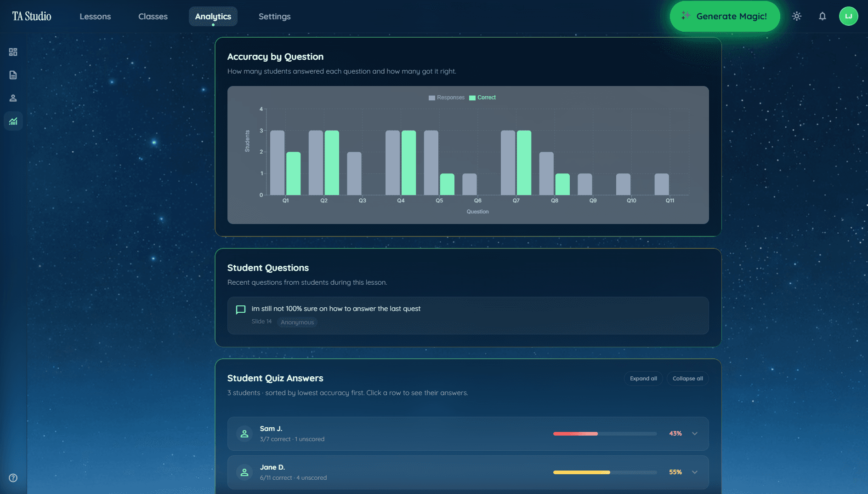Expand Sam J.'s answers with the chevron

pos(695,434)
